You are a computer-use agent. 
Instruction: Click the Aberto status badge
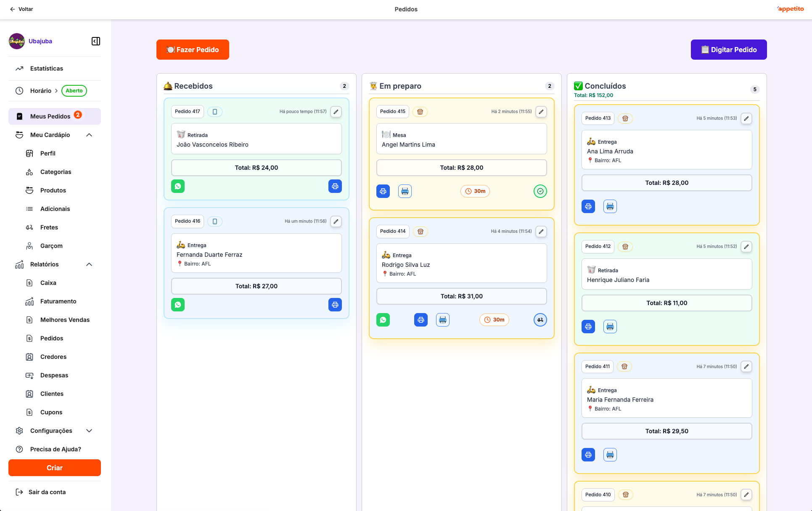coord(74,91)
